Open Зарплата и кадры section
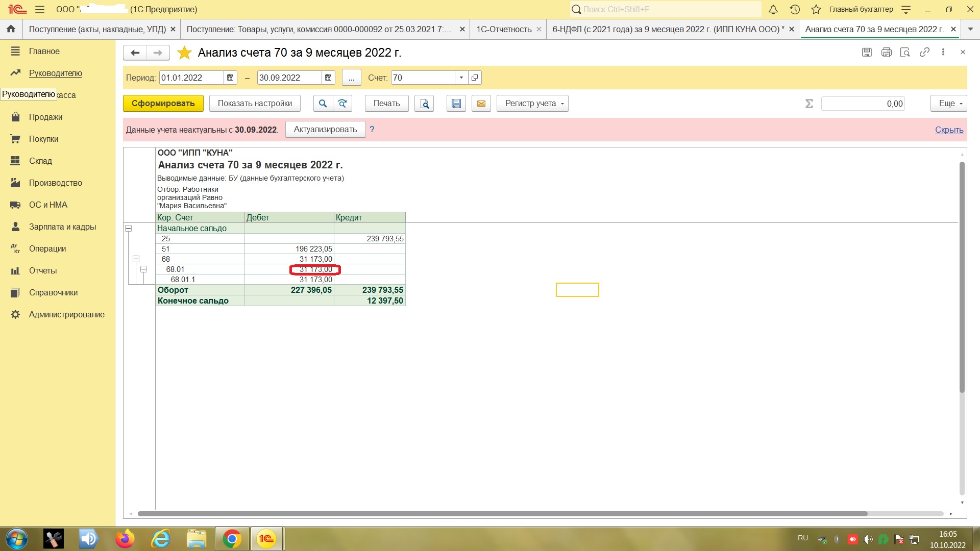The width and height of the screenshot is (980, 551). pyautogui.click(x=62, y=227)
